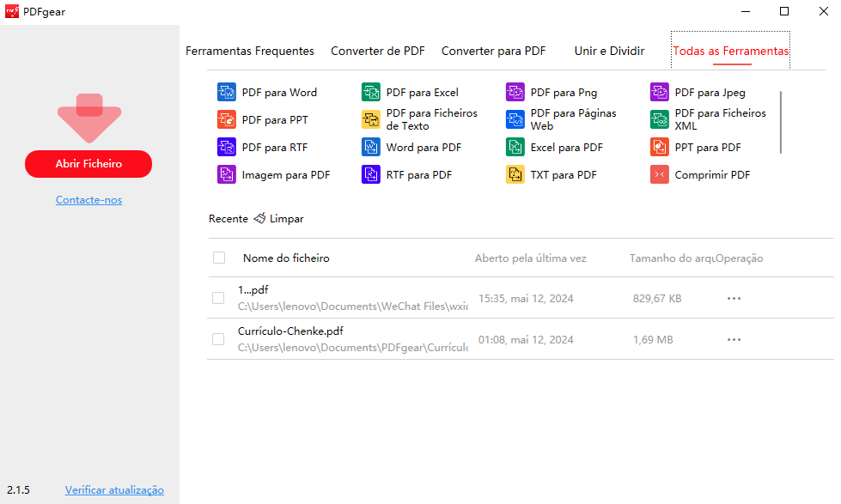This screenshot has width=841, height=504.
Task: Tick the checkbox for 1...pdf
Action: (218, 298)
